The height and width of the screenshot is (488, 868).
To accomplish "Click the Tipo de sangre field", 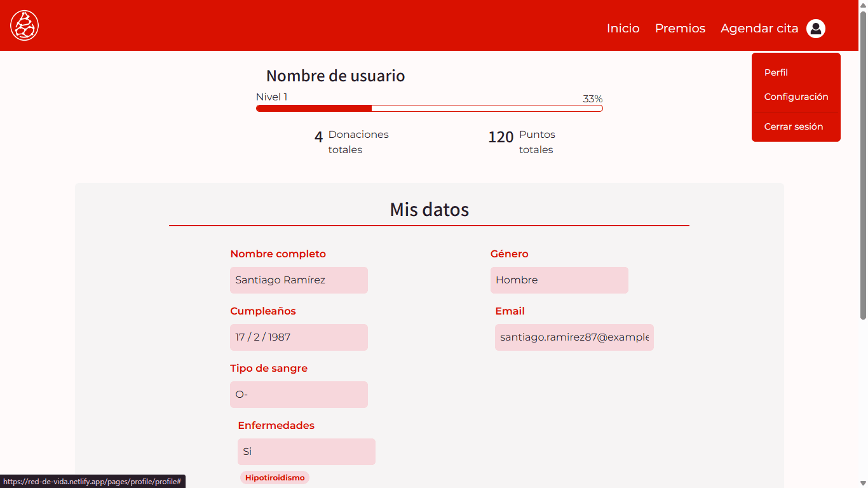I will coord(299,395).
